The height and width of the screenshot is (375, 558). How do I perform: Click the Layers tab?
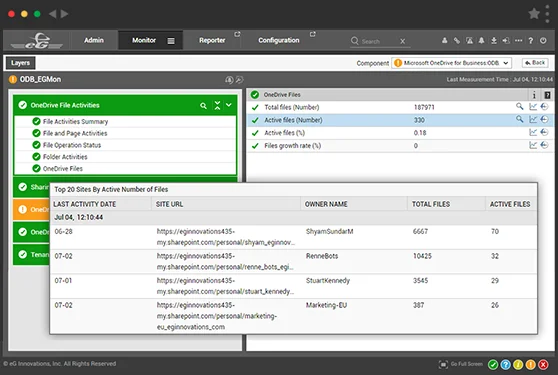(20, 63)
